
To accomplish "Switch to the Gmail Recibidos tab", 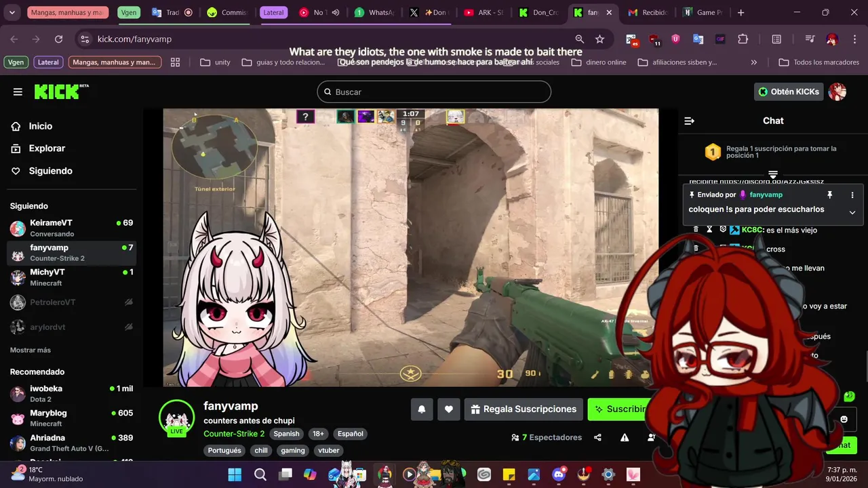I will [x=648, y=12].
